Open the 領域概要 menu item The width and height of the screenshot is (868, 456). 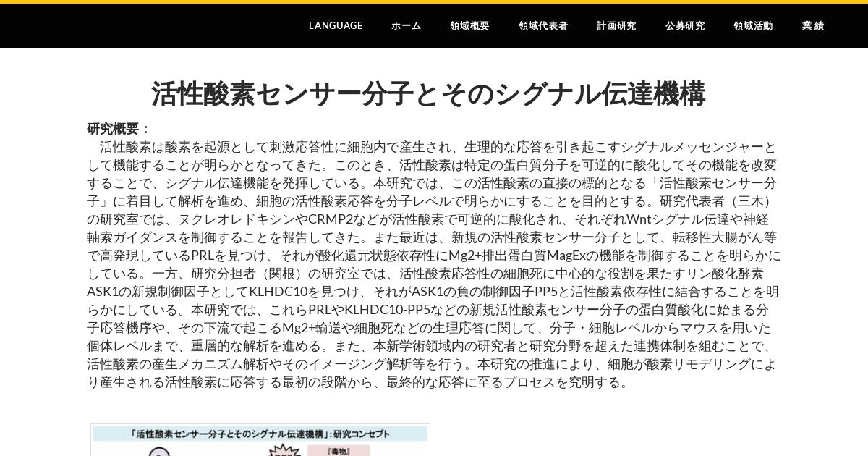click(469, 26)
